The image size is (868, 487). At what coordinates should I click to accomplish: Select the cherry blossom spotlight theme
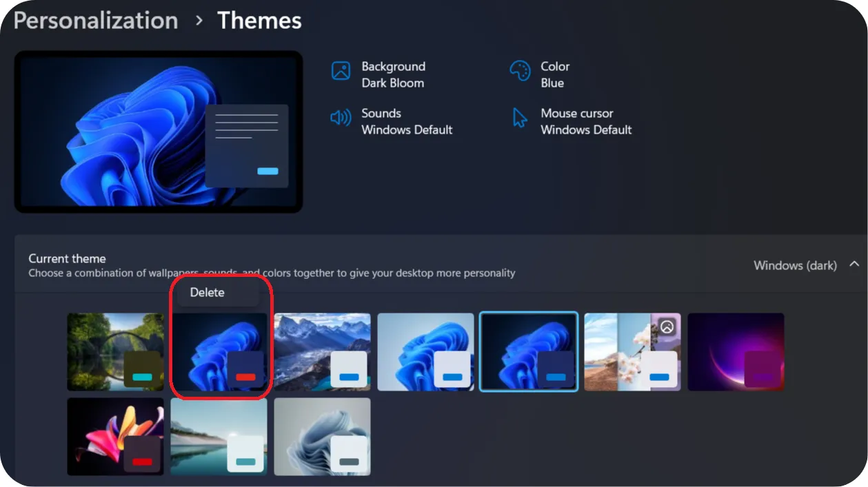click(632, 352)
